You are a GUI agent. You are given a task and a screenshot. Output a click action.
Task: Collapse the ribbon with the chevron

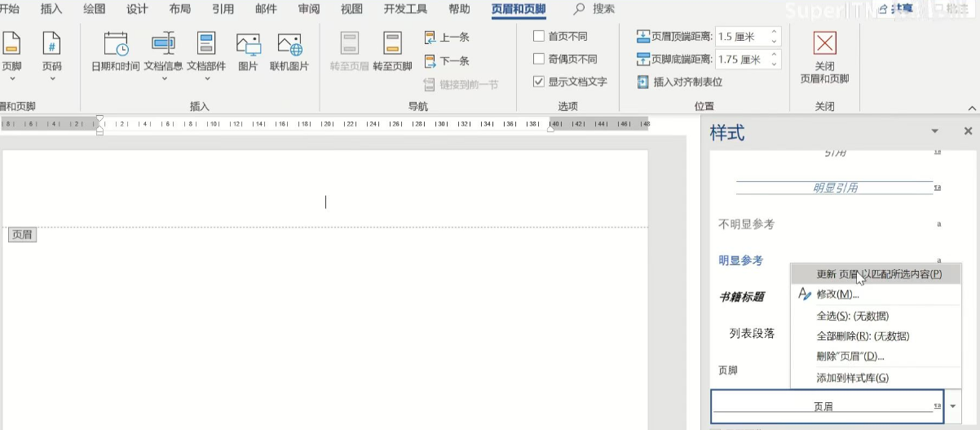pos(971,108)
